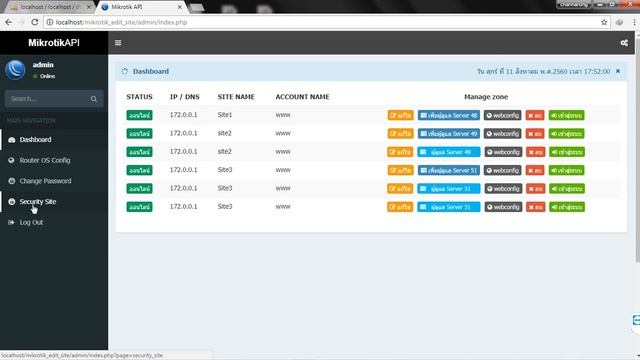Viewport: 640px width, 360px height.
Task: Click the IP / DNS column header
Action: pos(184,97)
